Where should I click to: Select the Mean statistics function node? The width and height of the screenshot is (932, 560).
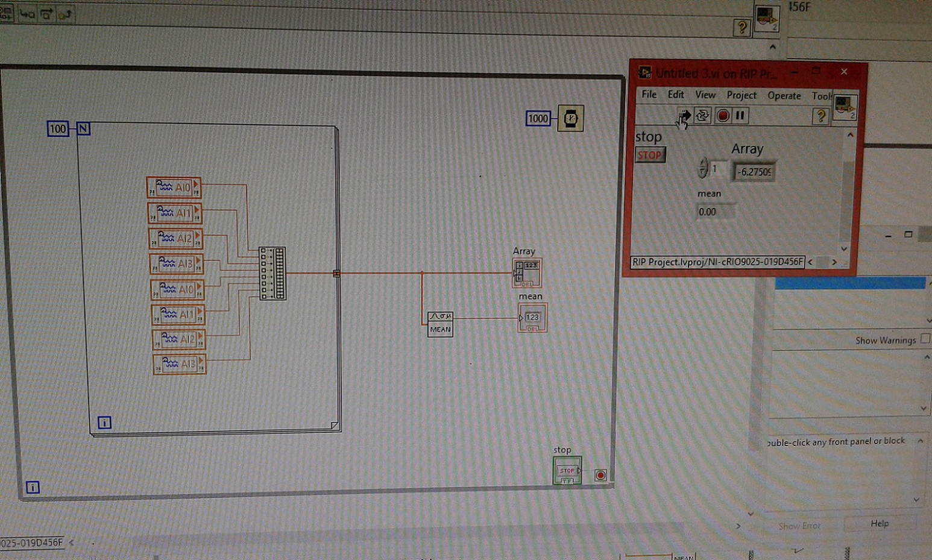pos(440,324)
